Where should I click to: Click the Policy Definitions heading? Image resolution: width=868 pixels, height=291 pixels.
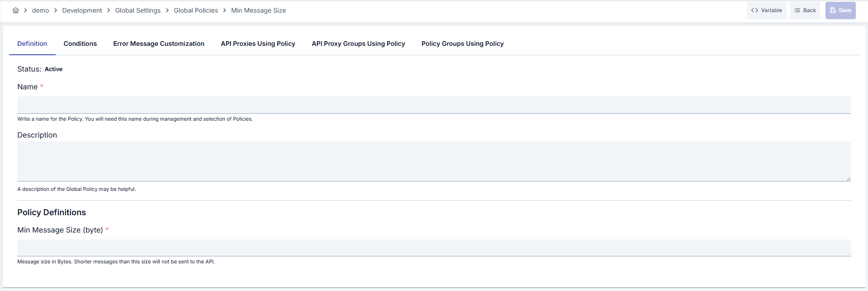52,212
